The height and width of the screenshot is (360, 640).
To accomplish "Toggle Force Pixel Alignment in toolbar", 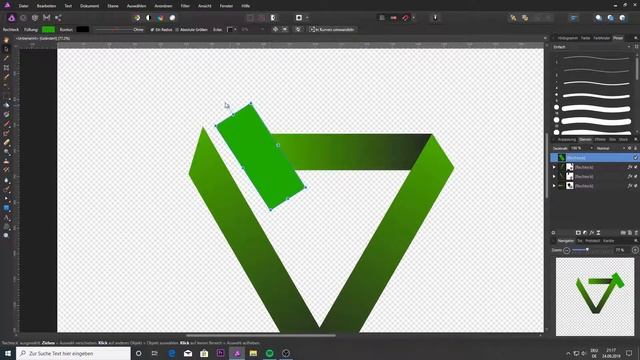I will 382,18.
